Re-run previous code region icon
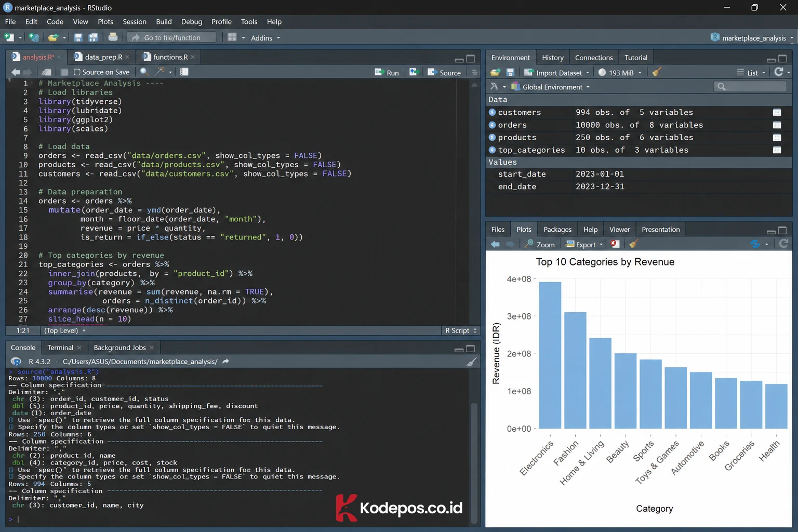This screenshot has width=798, height=532. click(414, 72)
